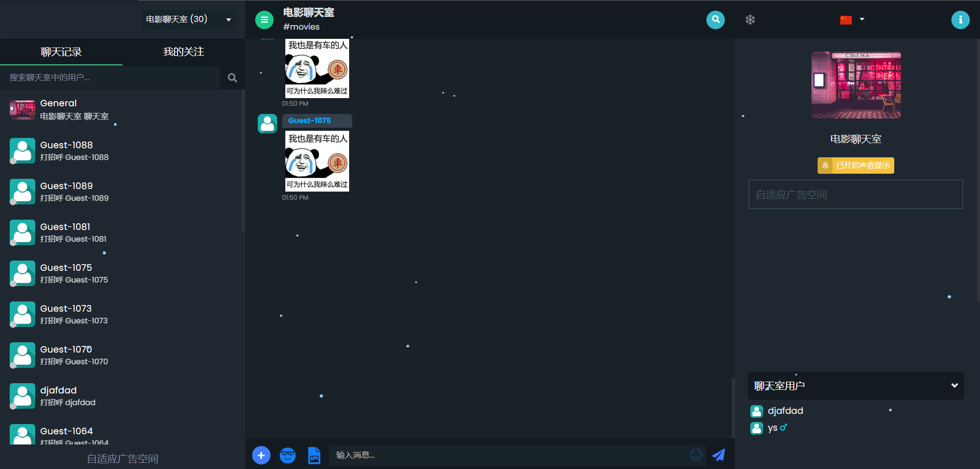
Task: Open the room info button
Action: pos(960,19)
